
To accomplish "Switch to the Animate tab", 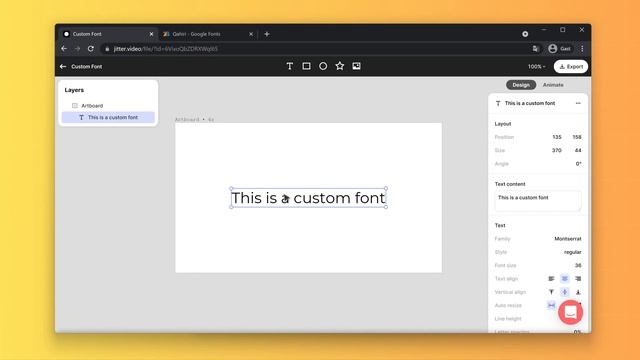I will 553,85.
